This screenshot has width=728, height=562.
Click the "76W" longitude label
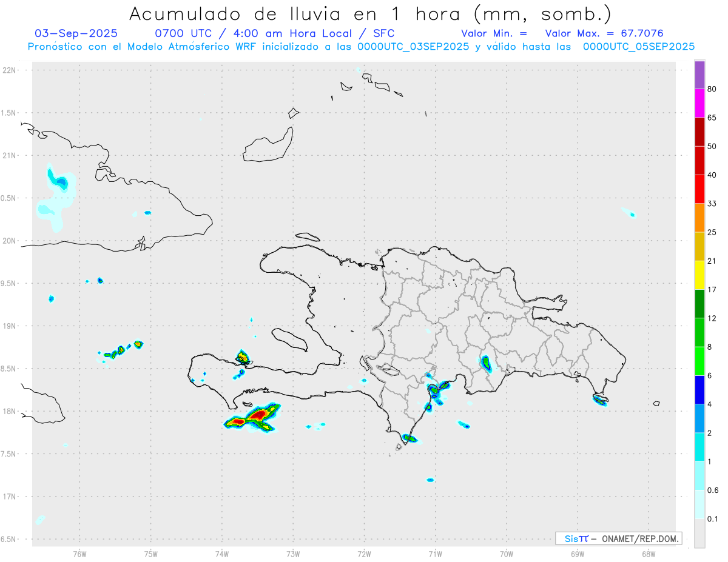click(79, 554)
